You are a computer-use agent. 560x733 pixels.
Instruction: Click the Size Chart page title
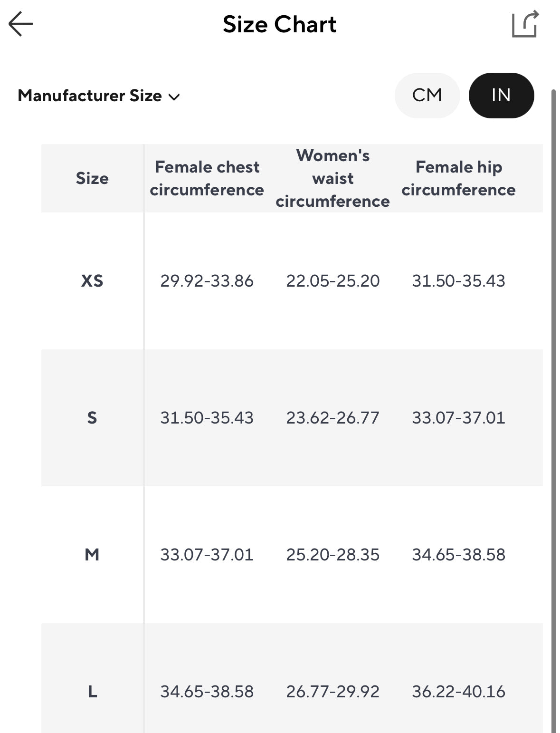279,24
